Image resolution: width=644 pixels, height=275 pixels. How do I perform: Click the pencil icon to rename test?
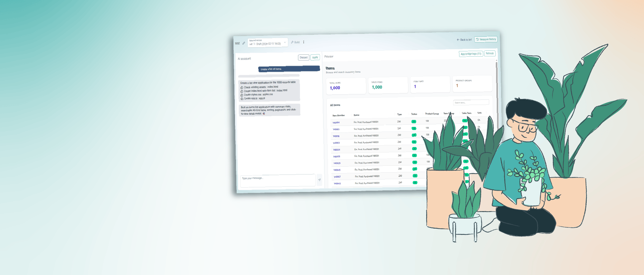click(244, 43)
